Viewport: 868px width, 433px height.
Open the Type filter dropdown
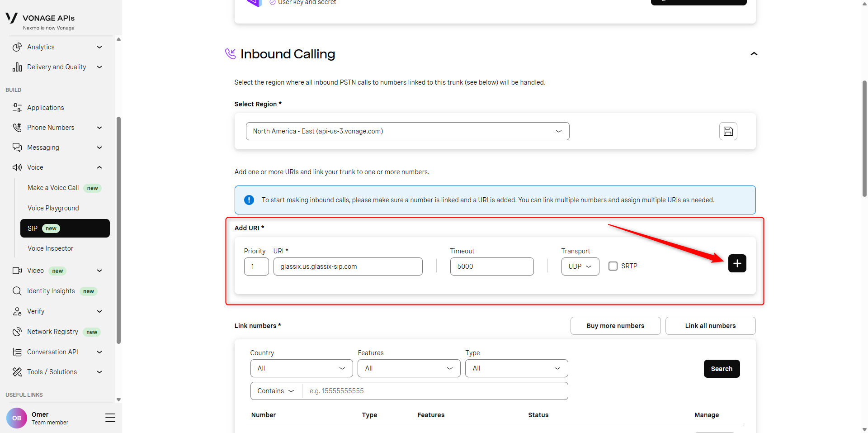pos(517,368)
